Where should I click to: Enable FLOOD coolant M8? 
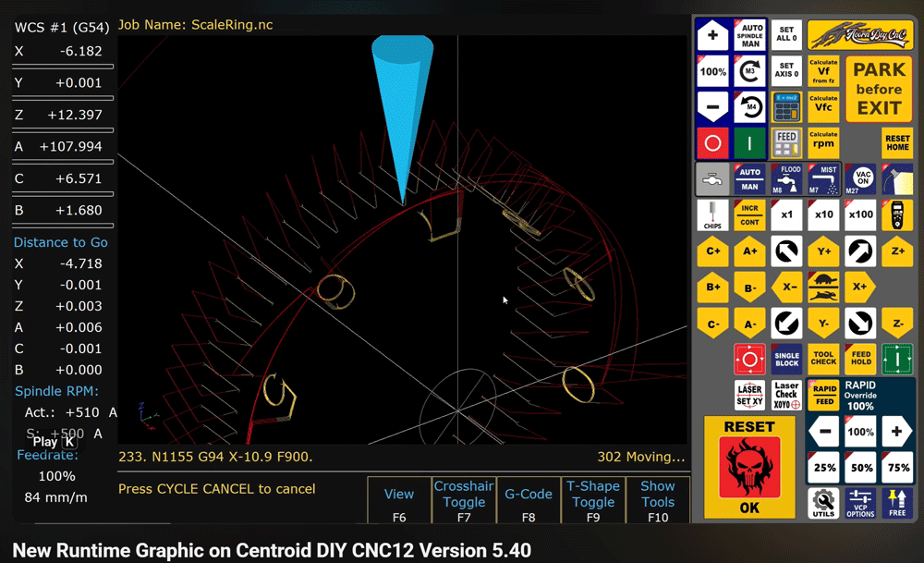785,179
